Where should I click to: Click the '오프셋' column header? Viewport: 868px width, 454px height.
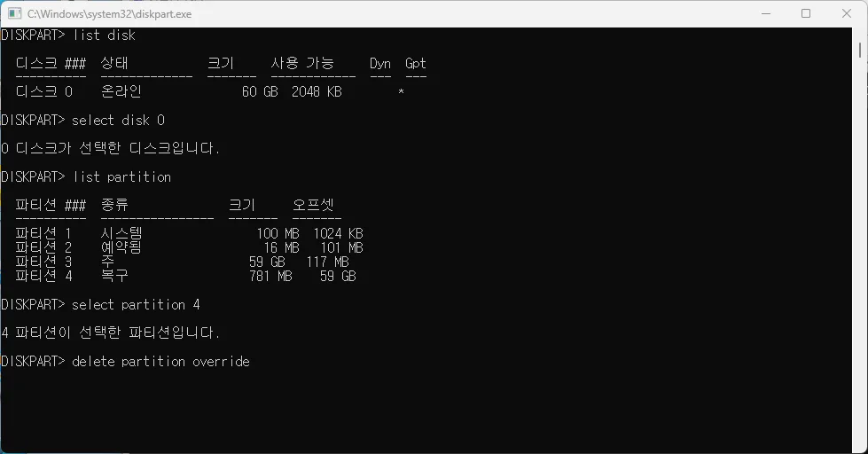[313, 205]
